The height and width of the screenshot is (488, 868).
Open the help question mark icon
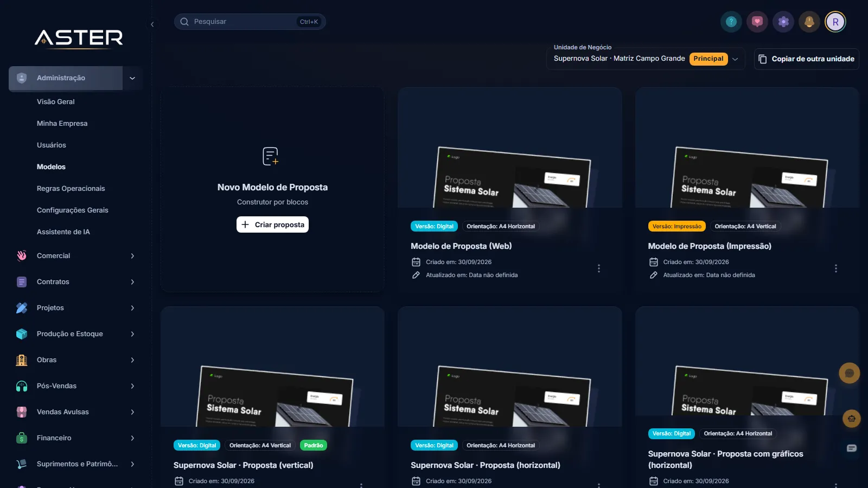click(731, 22)
